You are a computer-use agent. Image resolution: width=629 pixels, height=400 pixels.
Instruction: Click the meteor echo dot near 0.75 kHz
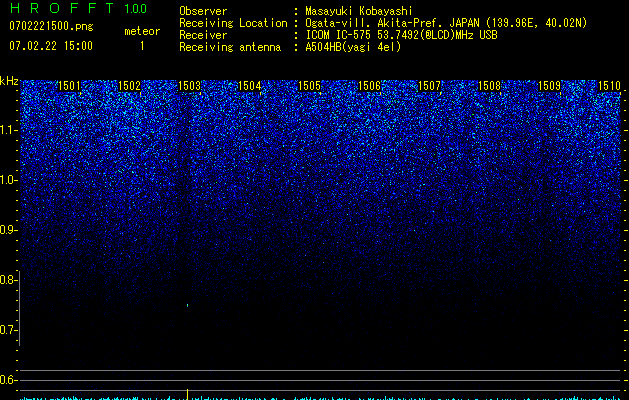(187, 305)
